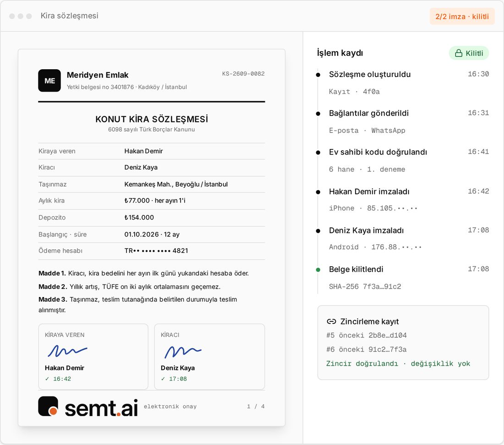Click the document number KS-2609-0082

pos(243,74)
